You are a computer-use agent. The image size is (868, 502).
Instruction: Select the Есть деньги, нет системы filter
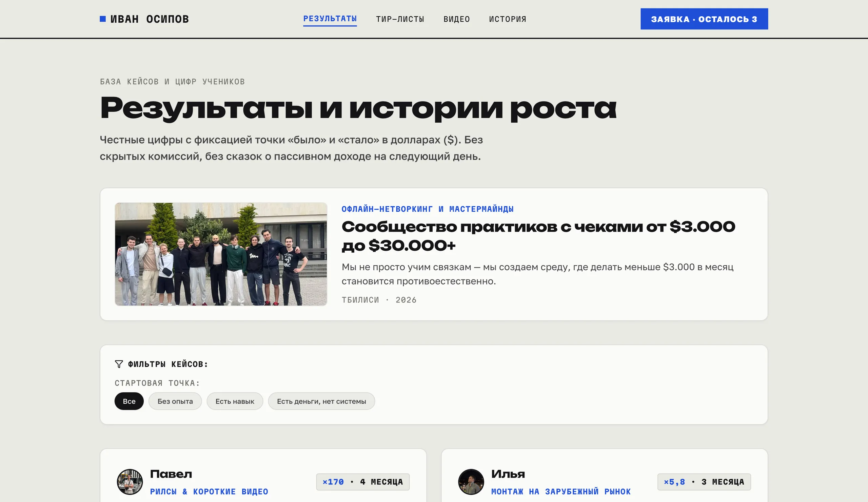click(x=321, y=401)
